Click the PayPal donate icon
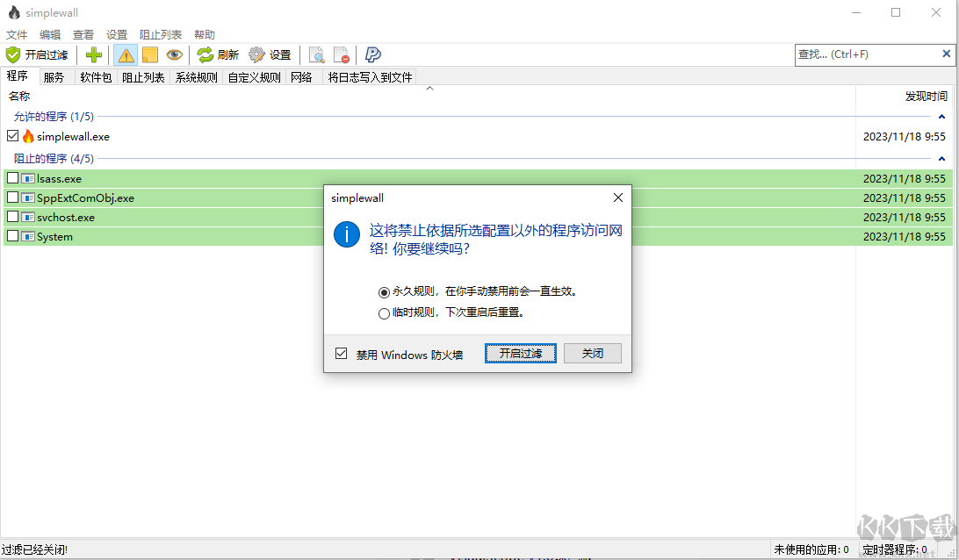 pyautogui.click(x=372, y=55)
